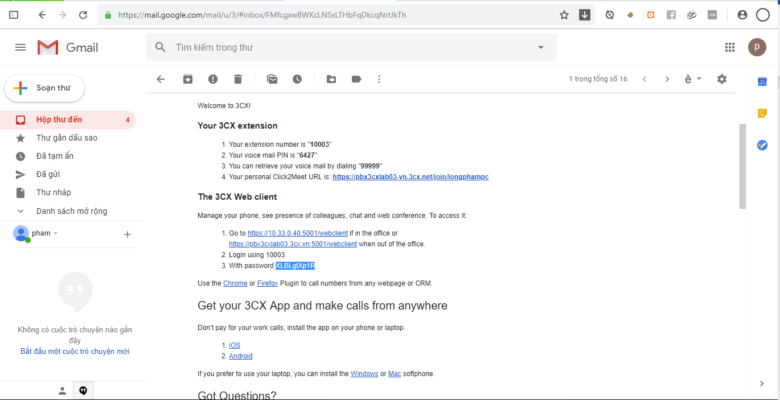Open the Windows softphone link

click(x=364, y=373)
